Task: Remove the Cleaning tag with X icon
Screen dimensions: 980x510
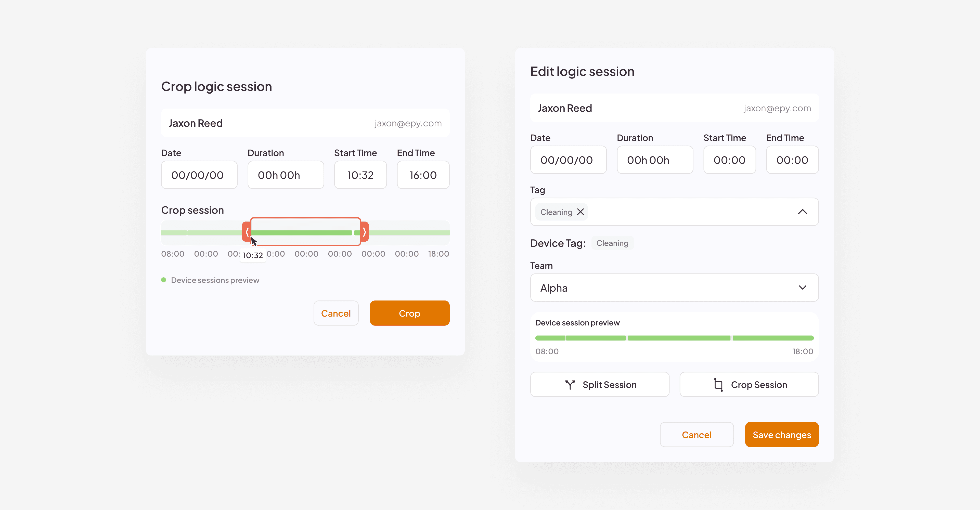Action: pos(580,212)
